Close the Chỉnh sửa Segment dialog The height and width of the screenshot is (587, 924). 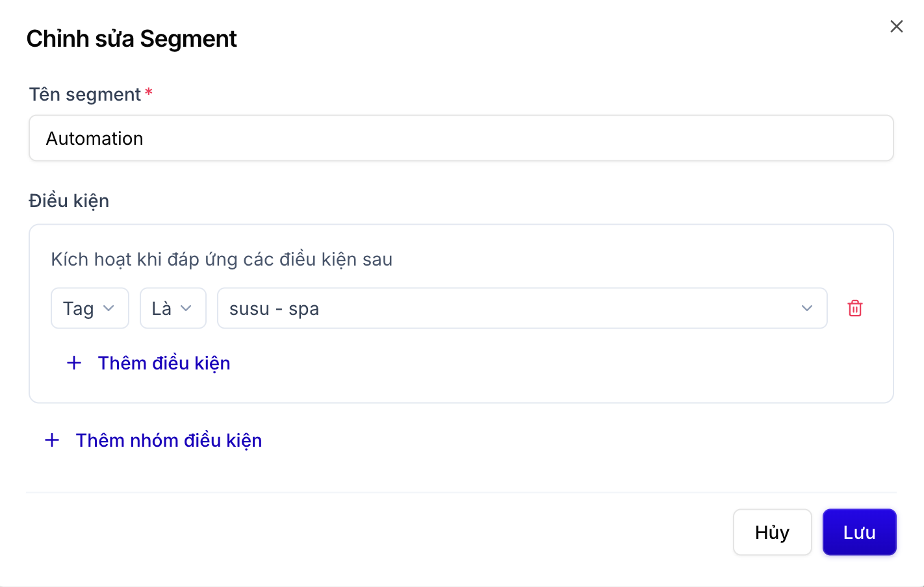pyautogui.click(x=897, y=27)
